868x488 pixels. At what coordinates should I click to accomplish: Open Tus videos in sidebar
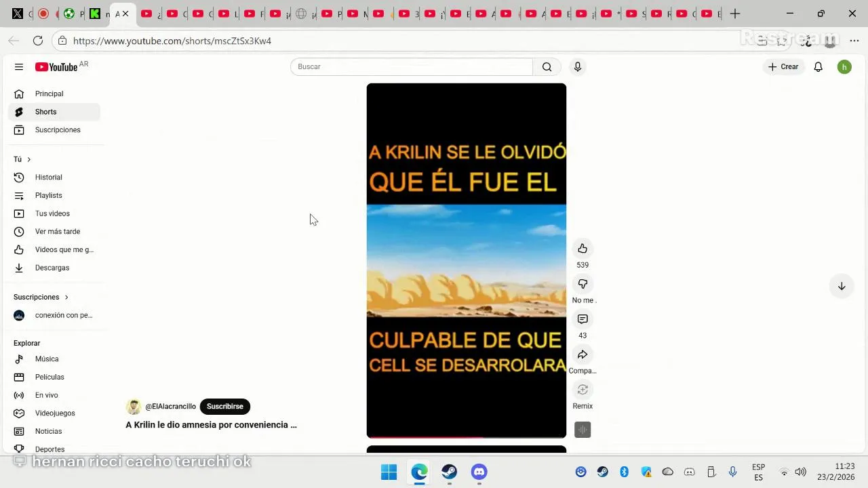click(54, 213)
